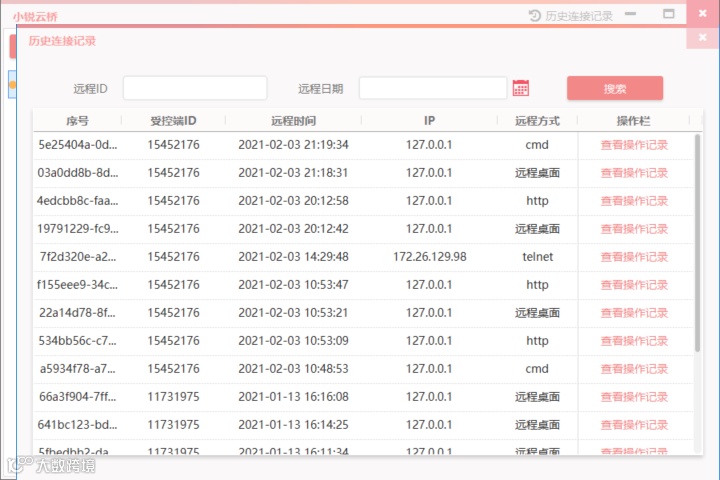Image resolution: width=720 pixels, height=480 pixels.
Task: Select serial number 4edcbb8c-faa...
Action: point(78,201)
